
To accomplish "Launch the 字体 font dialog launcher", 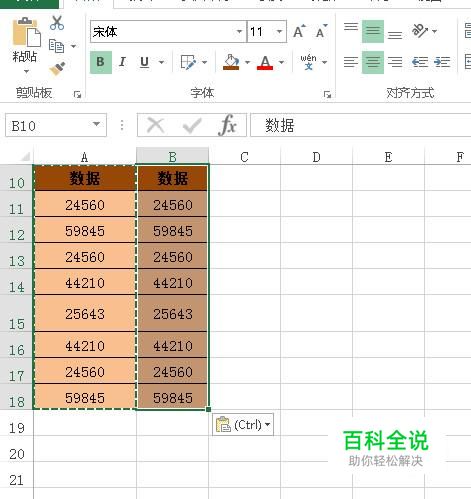I will 327,95.
